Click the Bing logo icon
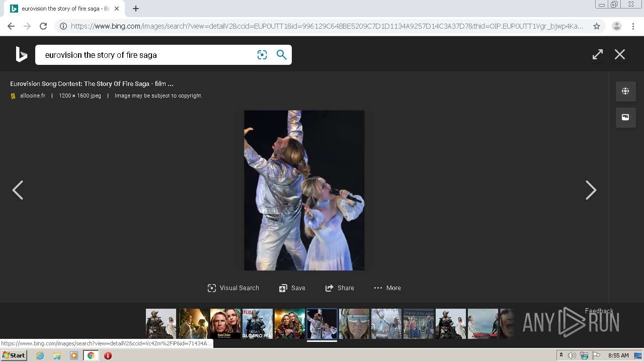644x362 pixels. pos(21,54)
